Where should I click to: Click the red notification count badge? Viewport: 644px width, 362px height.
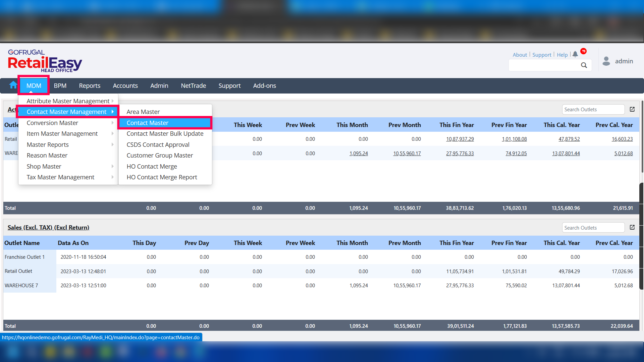pyautogui.click(x=584, y=51)
